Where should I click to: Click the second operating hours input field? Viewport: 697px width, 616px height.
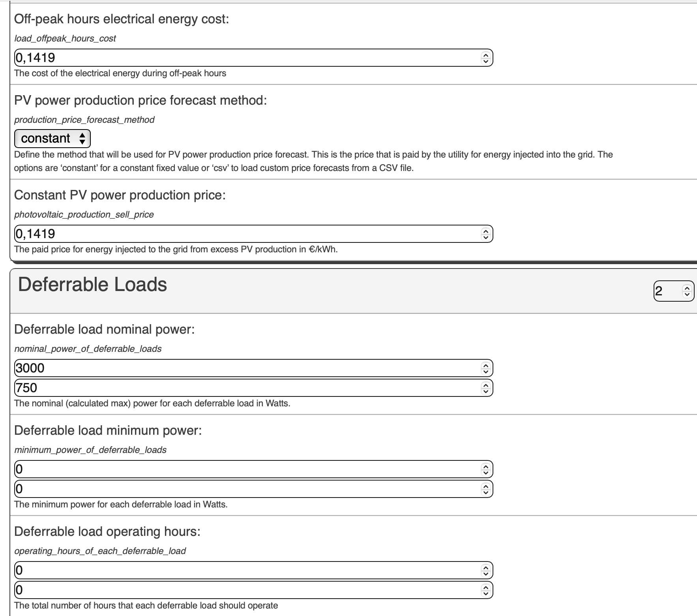point(254,590)
